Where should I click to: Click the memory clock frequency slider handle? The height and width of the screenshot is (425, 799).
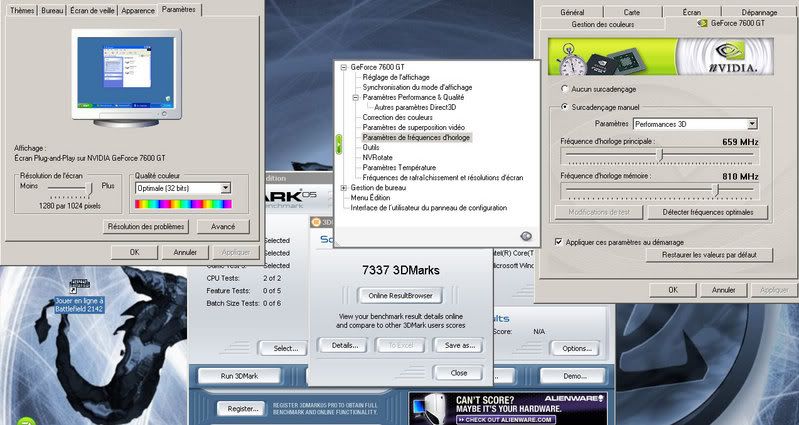click(x=716, y=190)
